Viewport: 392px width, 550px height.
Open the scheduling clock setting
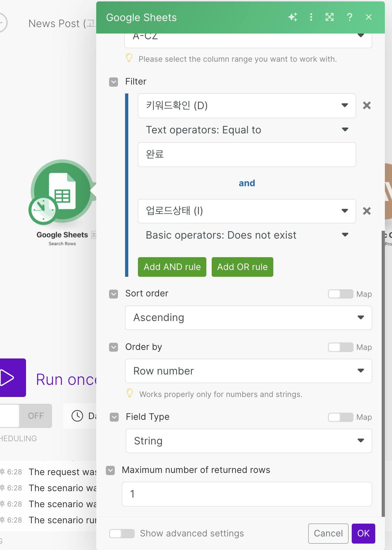point(77,416)
